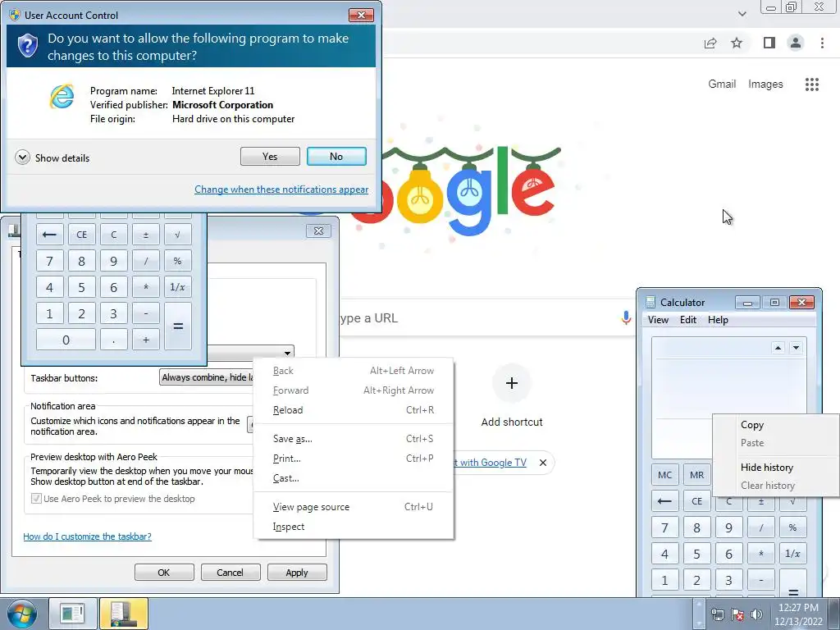Select Cast... in context menu
The height and width of the screenshot is (630, 840).
coord(354,478)
